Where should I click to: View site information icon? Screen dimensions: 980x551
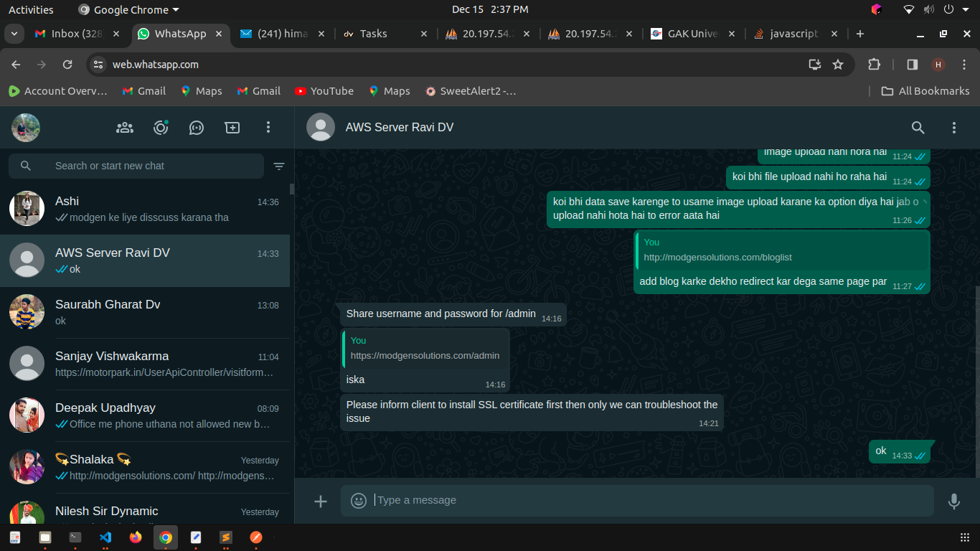98,65
